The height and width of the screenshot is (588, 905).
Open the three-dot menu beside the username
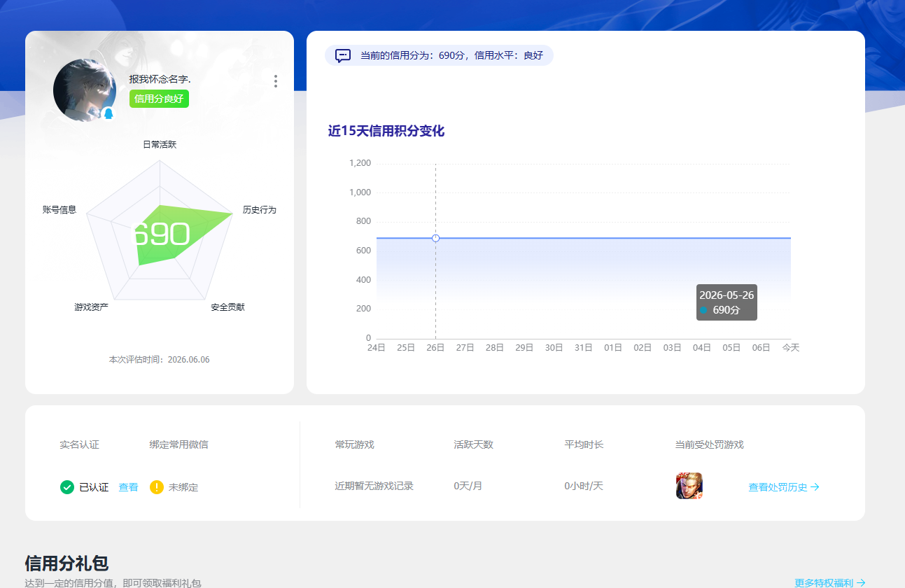[x=276, y=81]
